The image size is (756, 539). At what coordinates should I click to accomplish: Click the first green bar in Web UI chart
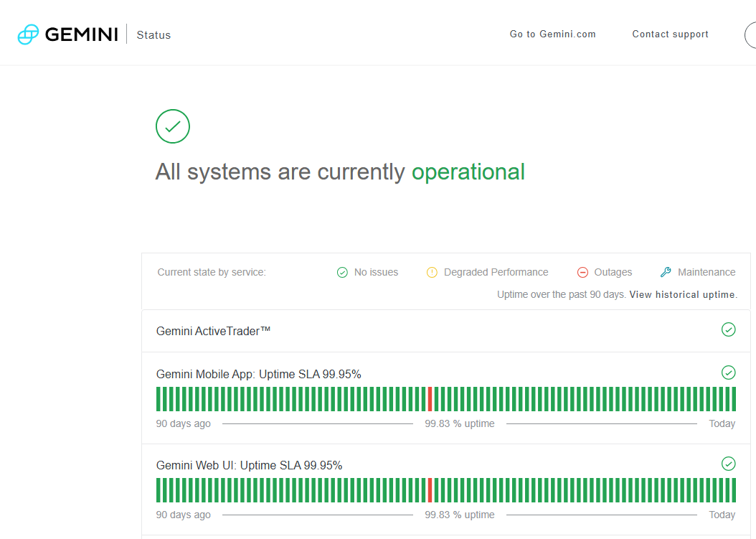[x=159, y=490]
